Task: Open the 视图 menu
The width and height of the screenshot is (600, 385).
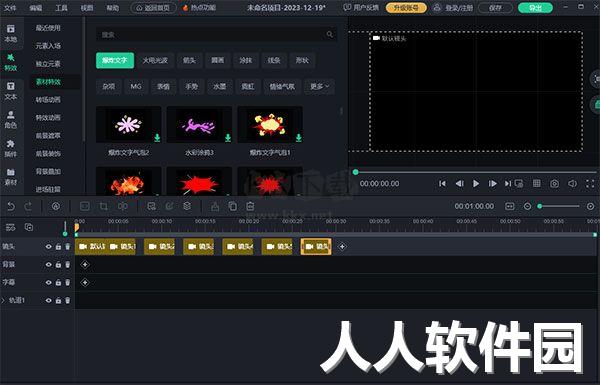Action: click(87, 8)
